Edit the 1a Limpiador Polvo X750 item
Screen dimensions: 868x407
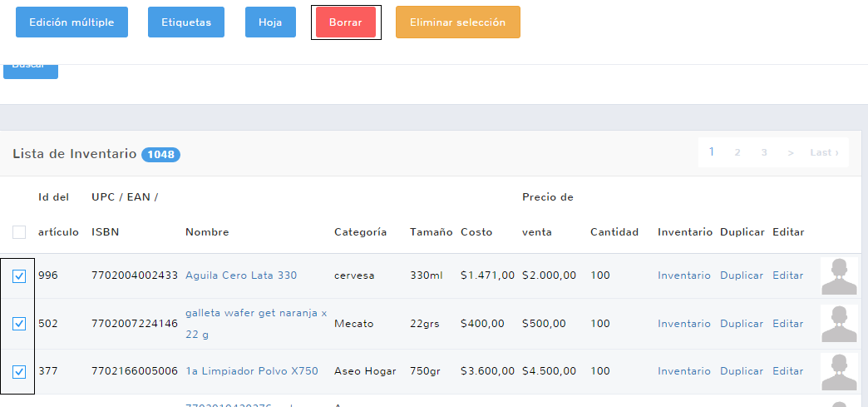tap(787, 371)
